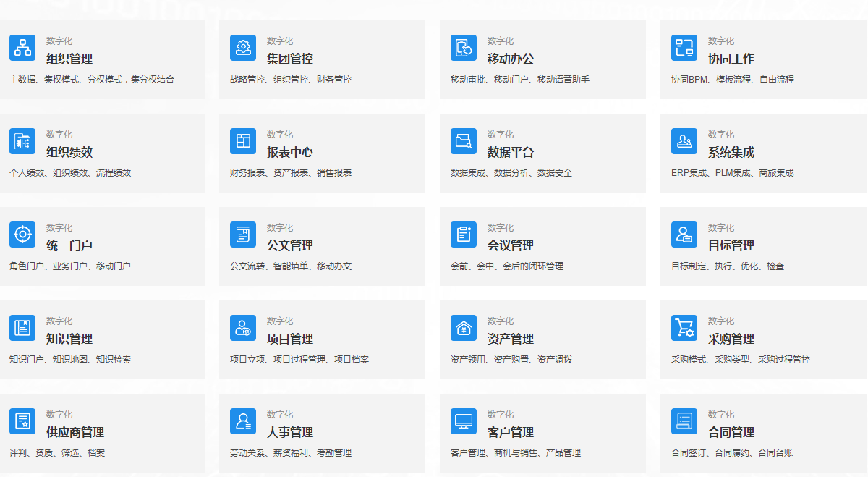This screenshot has height=477, width=868.
Task: Open the 项目管理 module card
Action: tap(322, 339)
